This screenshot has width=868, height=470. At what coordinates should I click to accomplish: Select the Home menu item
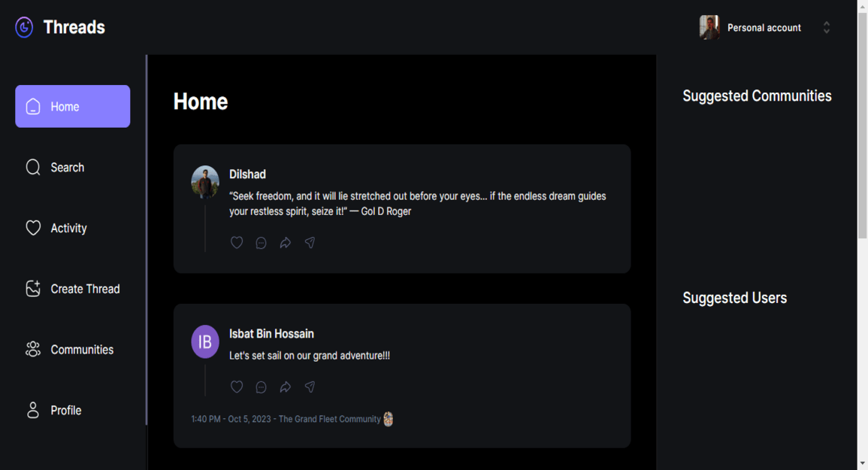tap(72, 106)
